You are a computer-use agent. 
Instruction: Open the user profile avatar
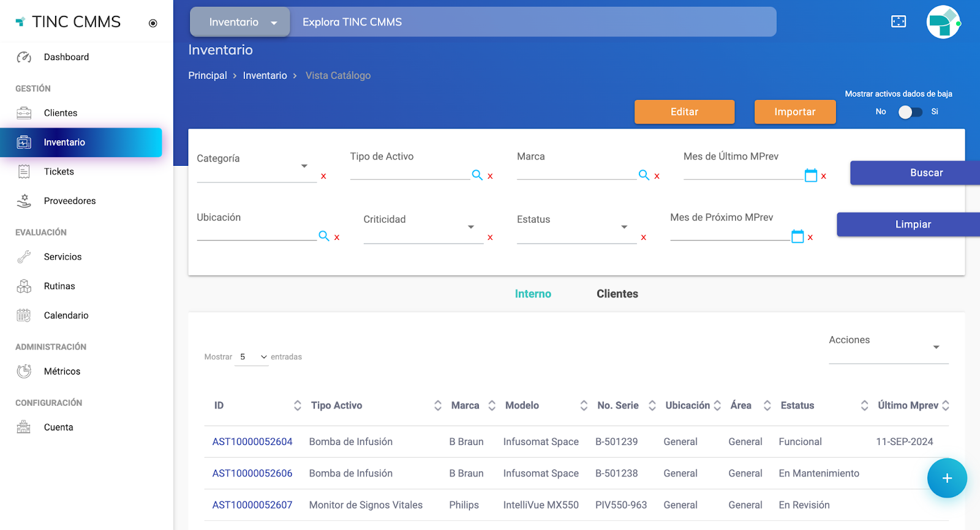[943, 23]
